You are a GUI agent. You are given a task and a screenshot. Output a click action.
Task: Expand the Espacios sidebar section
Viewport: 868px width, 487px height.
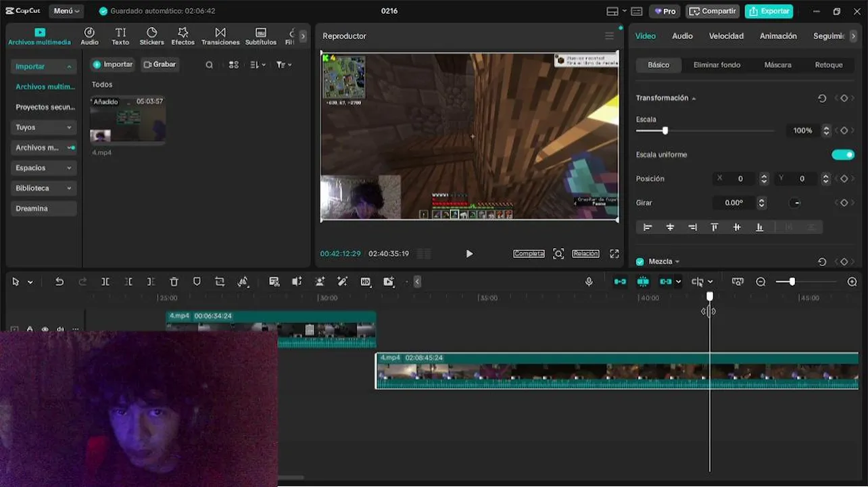click(x=43, y=168)
